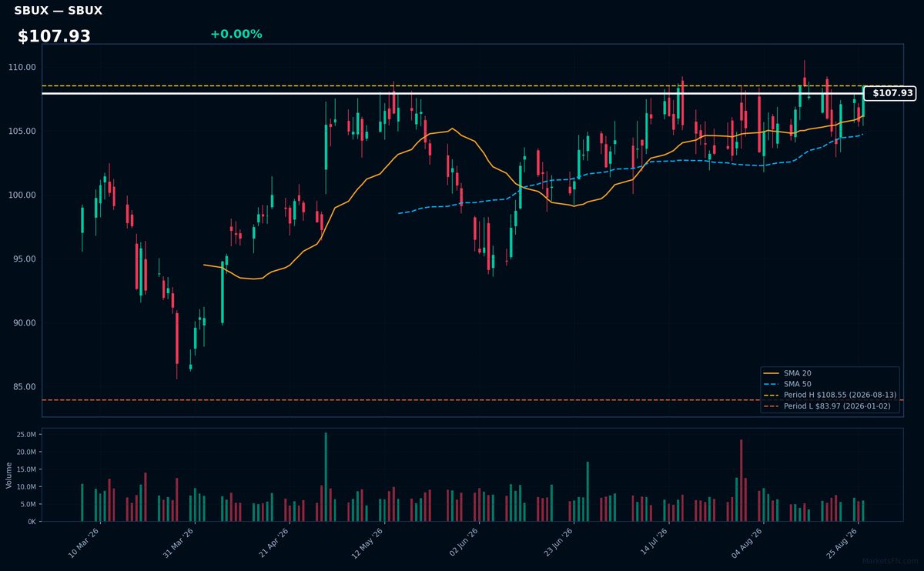This screenshot has width=924, height=571.
Task: Click the 31 Mar '26 date label
Action: [179, 542]
